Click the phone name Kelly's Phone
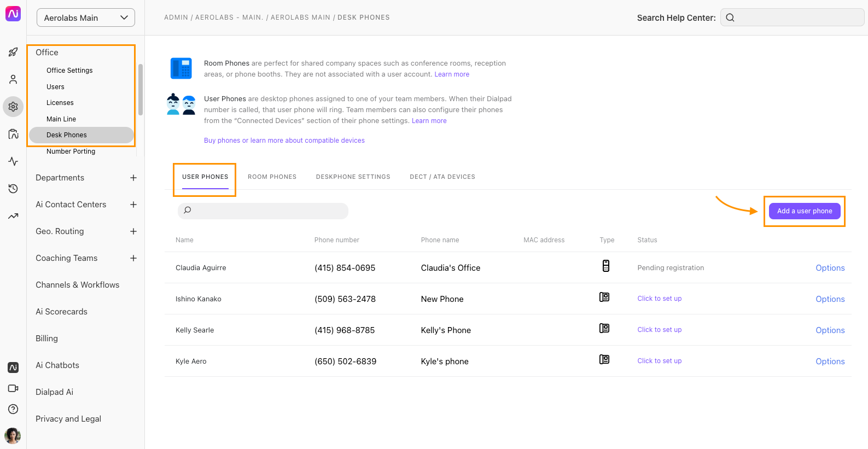 (x=446, y=330)
